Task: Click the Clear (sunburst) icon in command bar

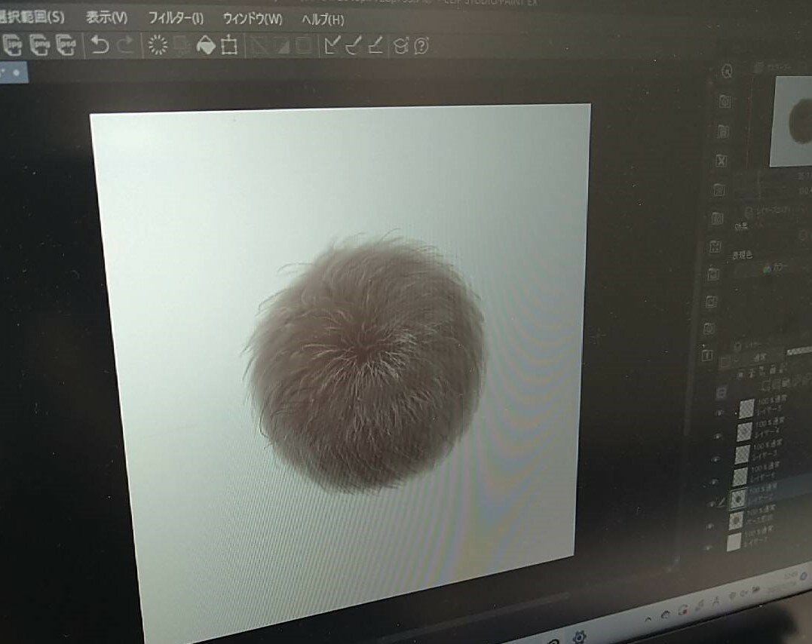Action: [158, 45]
